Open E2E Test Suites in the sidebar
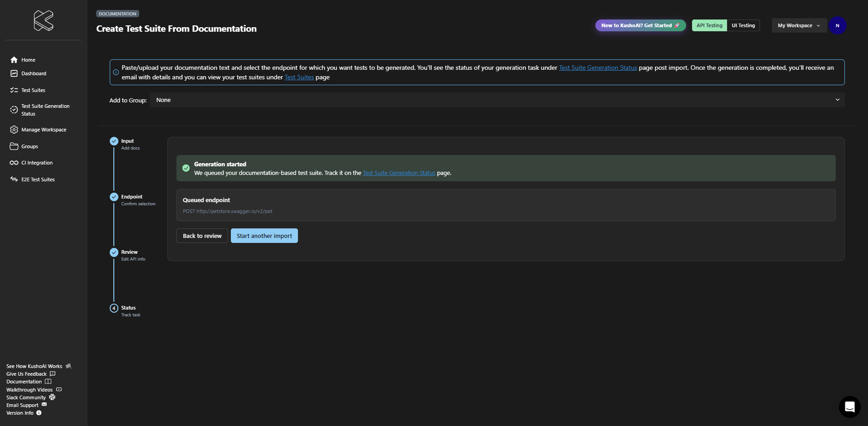 pos(38,179)
